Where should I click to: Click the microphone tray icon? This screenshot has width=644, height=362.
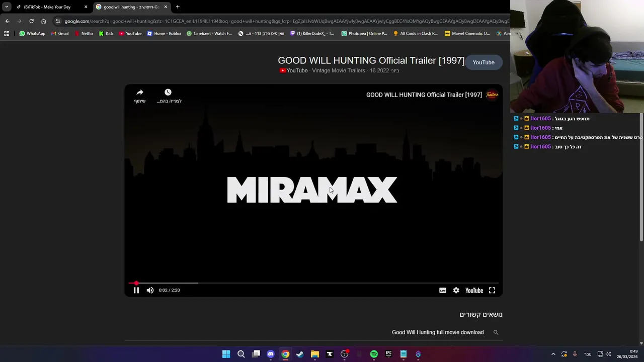575,354
